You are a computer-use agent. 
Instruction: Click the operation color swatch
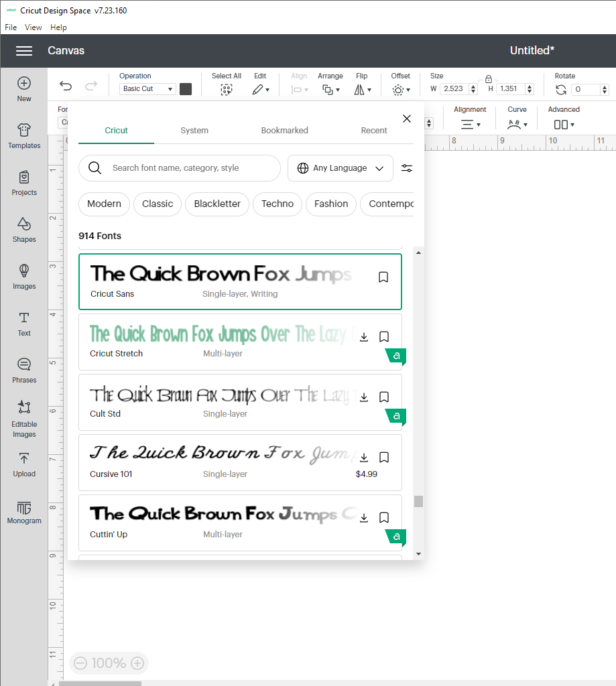point(186,89)
